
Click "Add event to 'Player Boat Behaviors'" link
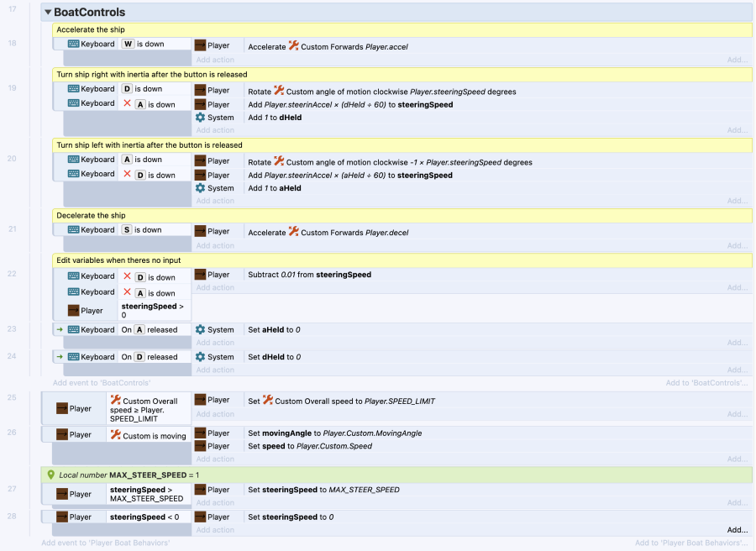106,543
